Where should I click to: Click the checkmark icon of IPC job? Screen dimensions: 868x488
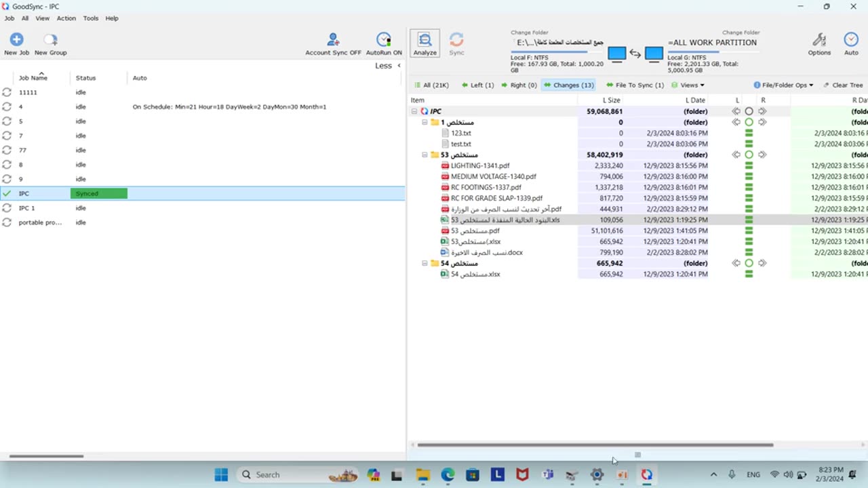[x=7, y=193]
